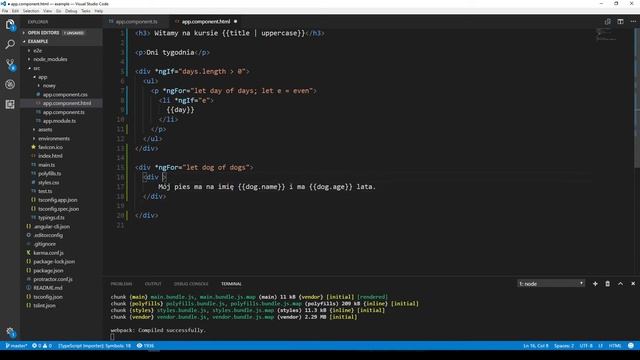Expand the assets folder
This screenshot has width=640, height=360.
pos(45,129)
